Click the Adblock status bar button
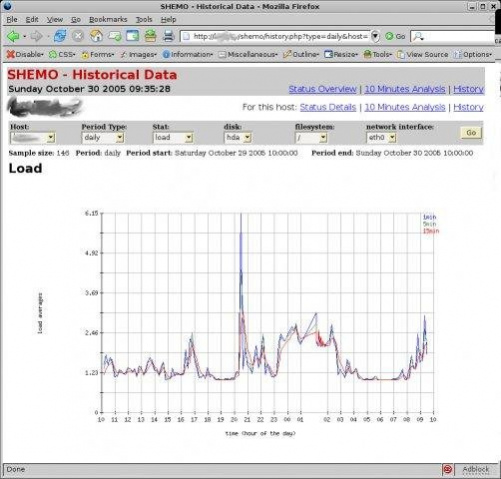The image size is (501, 479). [x=476, y=469]
